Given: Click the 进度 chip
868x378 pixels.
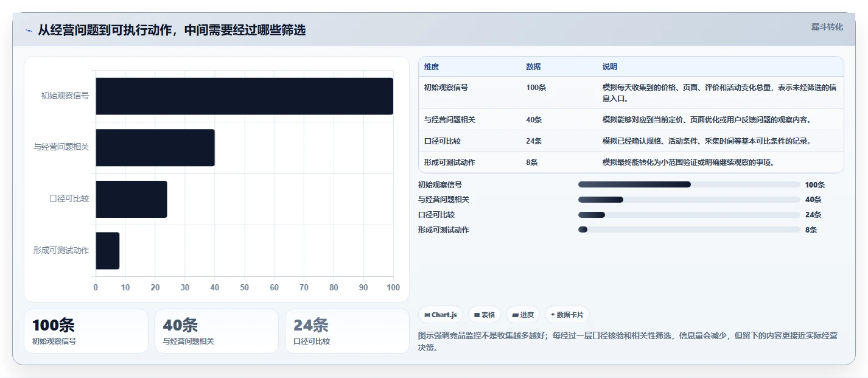Looking at the screenshot, I should tap(523, 315).
